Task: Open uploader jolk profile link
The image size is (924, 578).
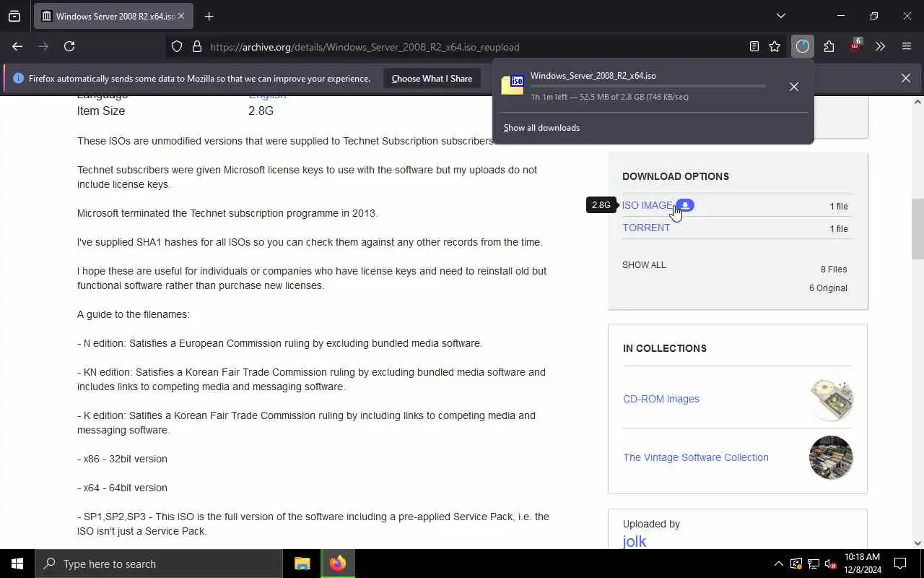Action: coord(634,541)
